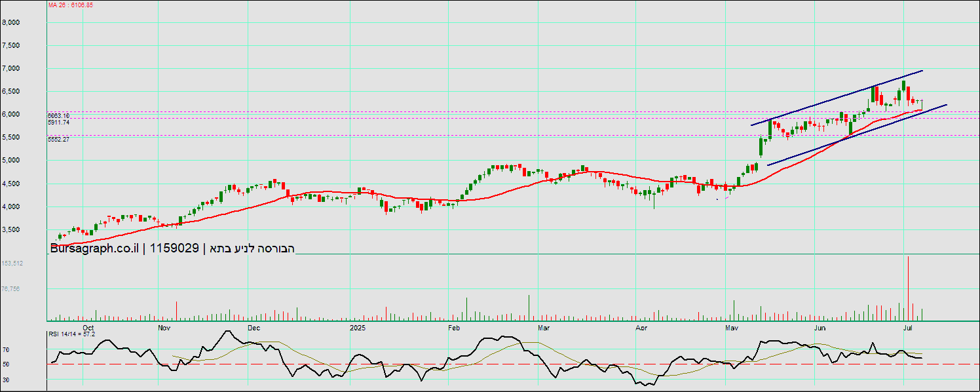Click the Bursagraph.co.il watermark text
Image resolution: width=980 pixels, height=392 pixels.
pos(94,248)
